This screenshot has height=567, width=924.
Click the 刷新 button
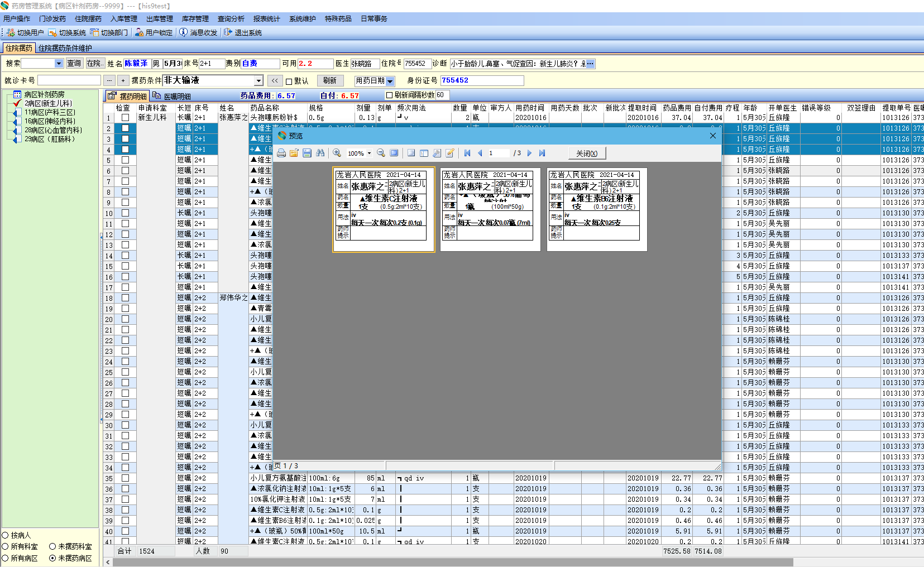pos(330,81)
